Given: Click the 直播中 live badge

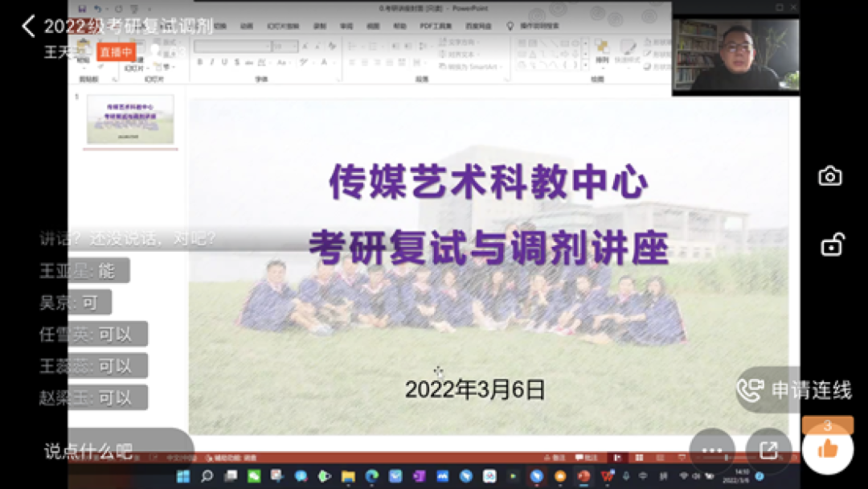Looking at the screenshot, I should (117, 52).
